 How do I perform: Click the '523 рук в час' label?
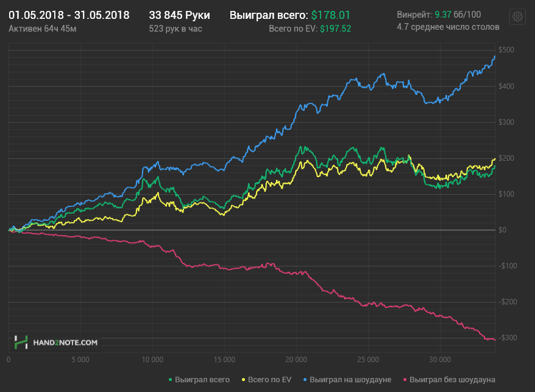point(175,29)
